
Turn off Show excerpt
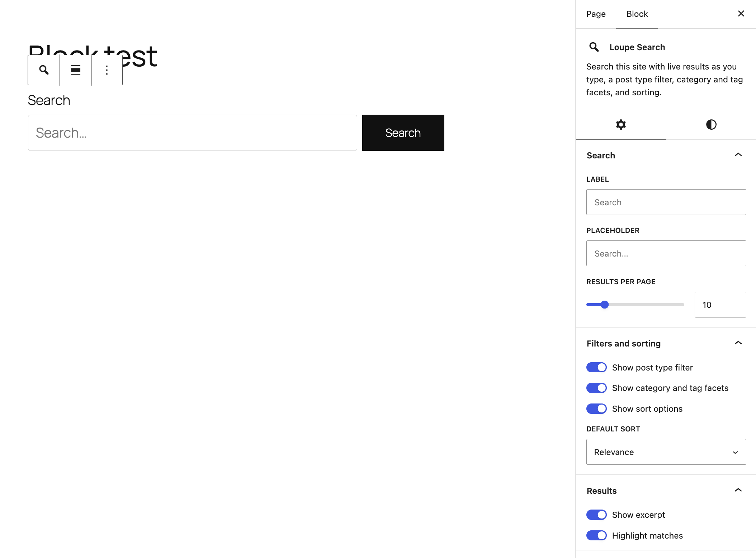pos(596,515)
